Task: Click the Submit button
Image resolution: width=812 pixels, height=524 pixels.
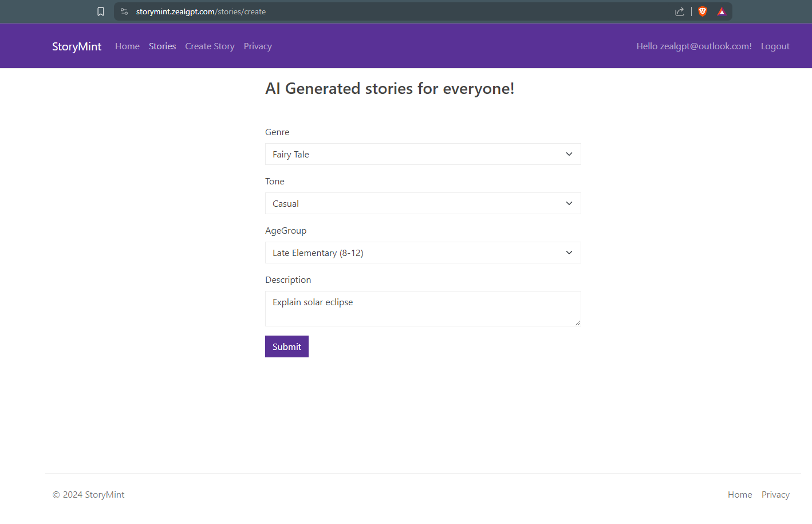Action: tap(287, 346)
